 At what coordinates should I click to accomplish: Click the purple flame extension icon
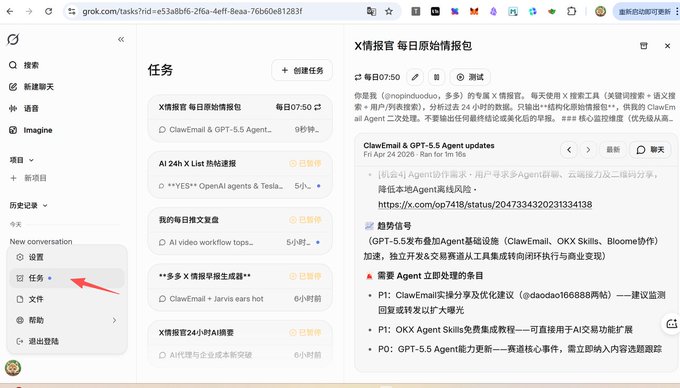click(494, 11)
